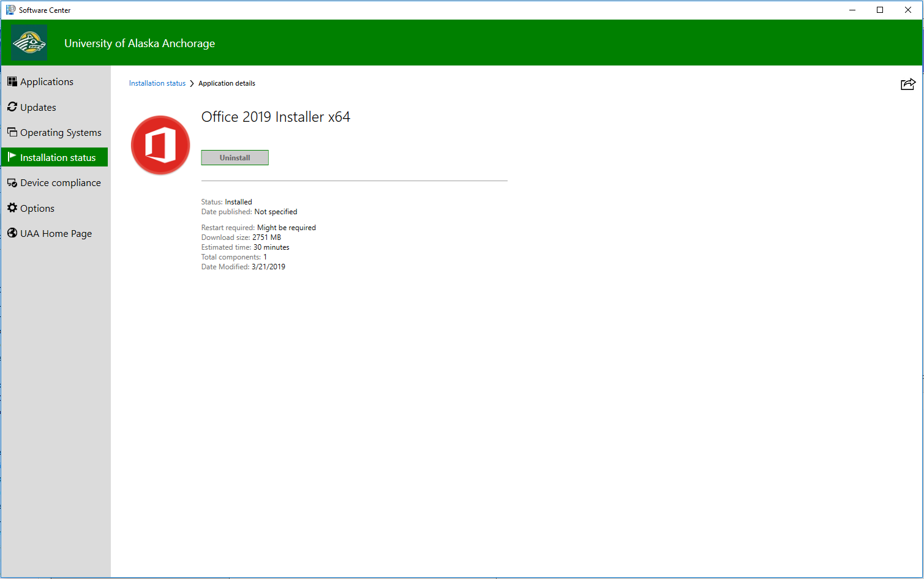The width and height of the screenshot is (924, 579).
Task: Click the red Office 2019 logo
Action: tap(160, 146)
